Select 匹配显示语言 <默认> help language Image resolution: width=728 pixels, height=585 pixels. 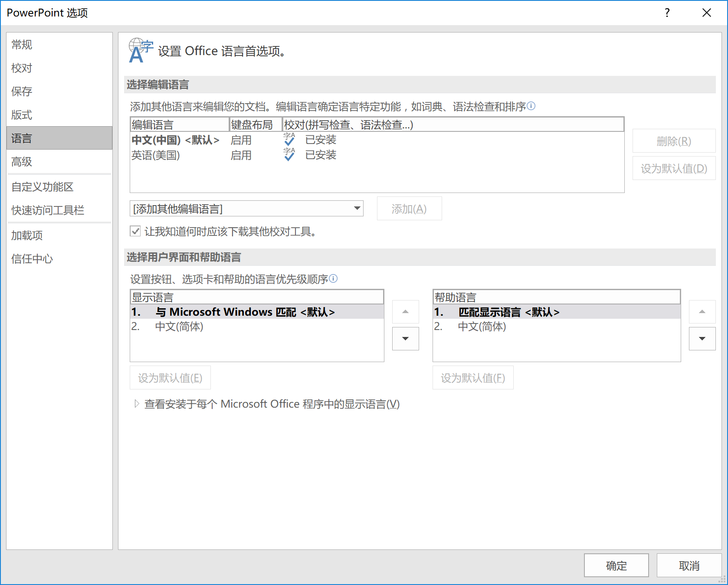pyautogui.click(x=557, y=312)
